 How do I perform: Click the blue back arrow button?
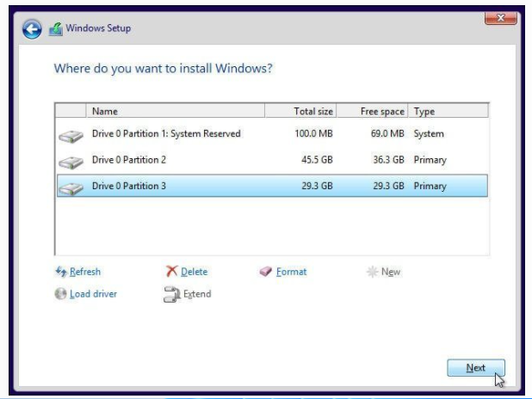tap(32, 29)
